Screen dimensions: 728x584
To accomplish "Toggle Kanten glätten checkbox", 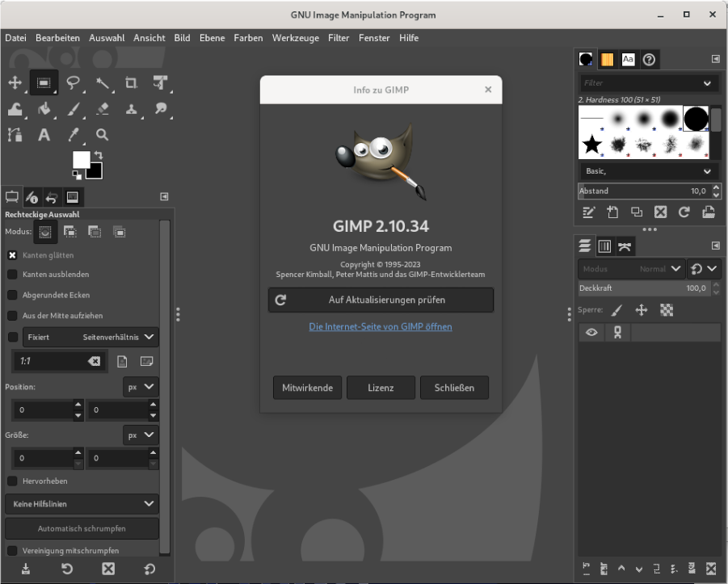I will coord(13,255).
